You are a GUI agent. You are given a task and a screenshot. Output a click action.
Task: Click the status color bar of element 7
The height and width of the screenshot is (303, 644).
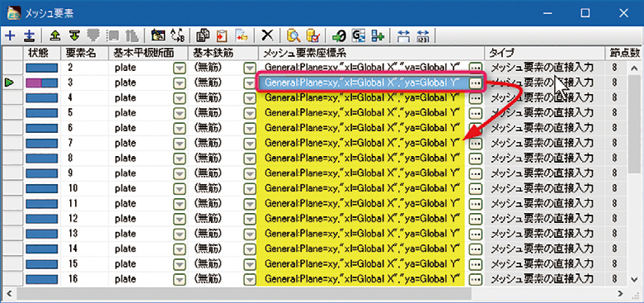tap(41, 143)
